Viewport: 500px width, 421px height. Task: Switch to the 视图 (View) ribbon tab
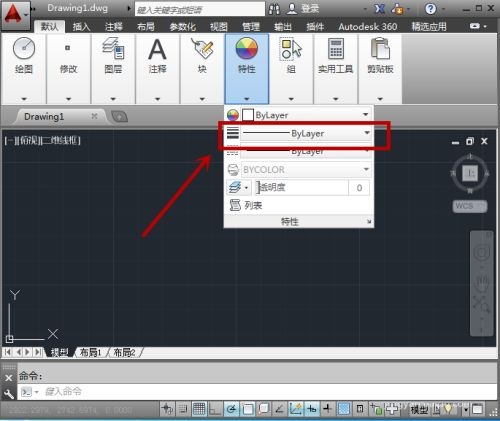click(219, 27)
